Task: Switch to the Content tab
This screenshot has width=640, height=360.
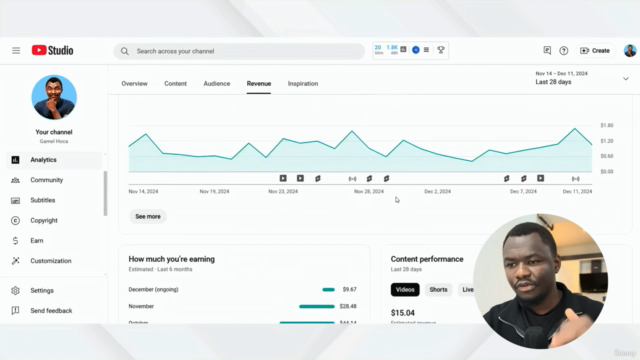Action: click(x=176, y=84)
